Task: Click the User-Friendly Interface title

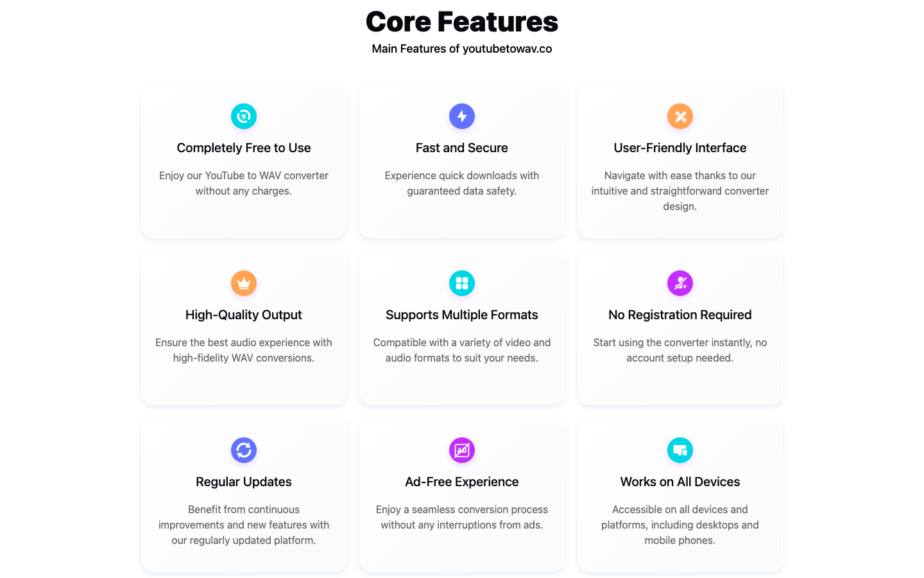Action: tap(680, 148)
